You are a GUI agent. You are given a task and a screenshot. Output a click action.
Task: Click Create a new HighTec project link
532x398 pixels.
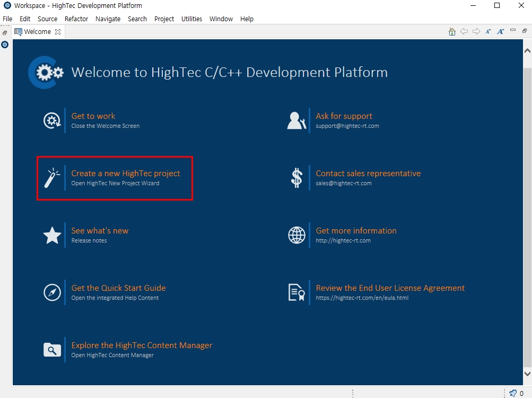[126, 174]
